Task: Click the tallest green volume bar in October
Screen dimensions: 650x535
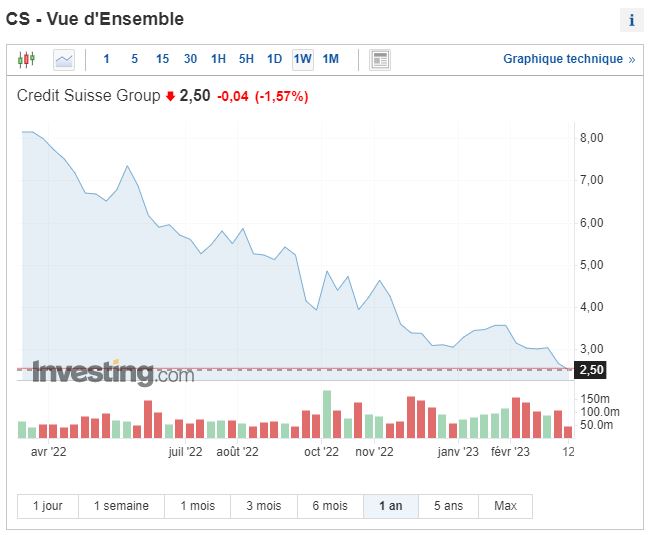Action: pyautogui.click(x=326, y=414)
